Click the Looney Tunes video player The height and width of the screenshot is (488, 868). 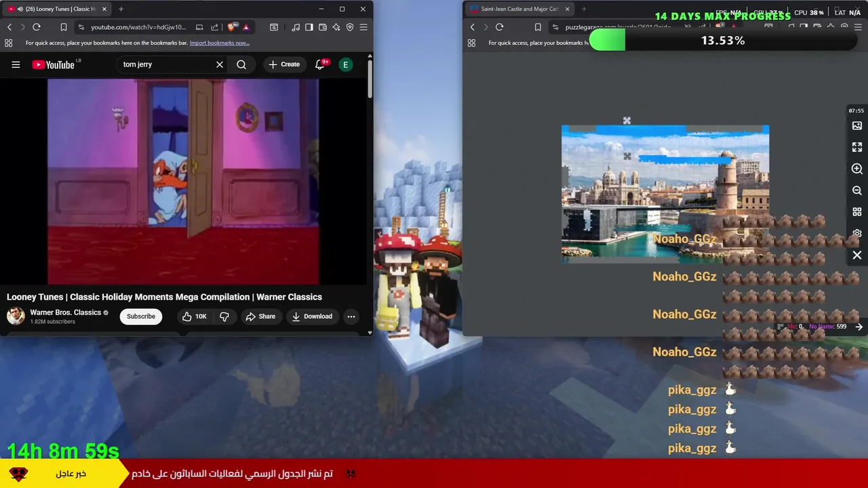(x=183, y=182)
